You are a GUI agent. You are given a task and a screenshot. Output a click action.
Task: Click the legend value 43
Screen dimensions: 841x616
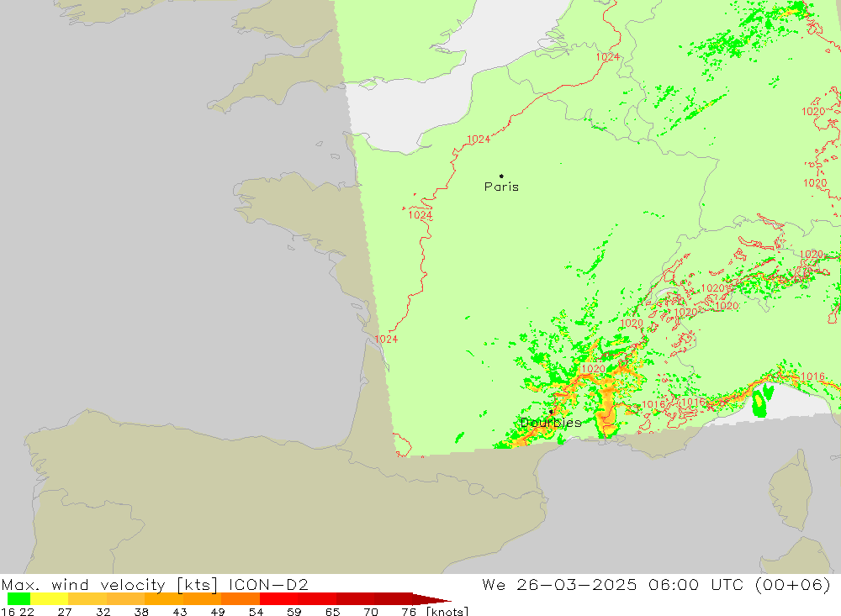click(x=180, y=612)
